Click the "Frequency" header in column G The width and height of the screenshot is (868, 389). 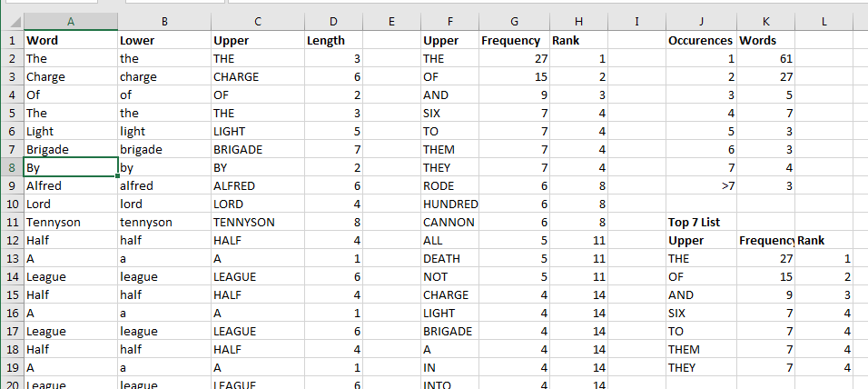pos(514,40)
